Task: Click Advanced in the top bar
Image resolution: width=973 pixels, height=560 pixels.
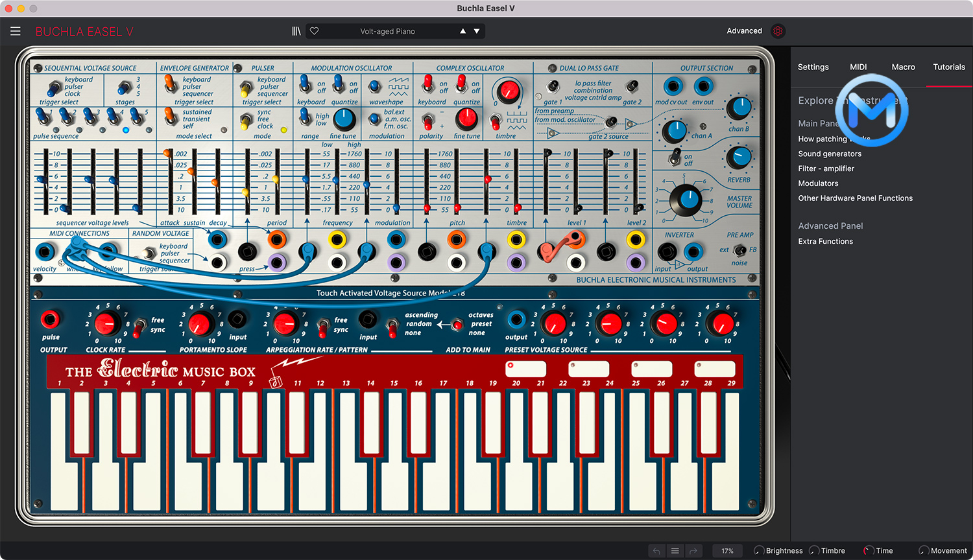Action: [x=744, y=30]
